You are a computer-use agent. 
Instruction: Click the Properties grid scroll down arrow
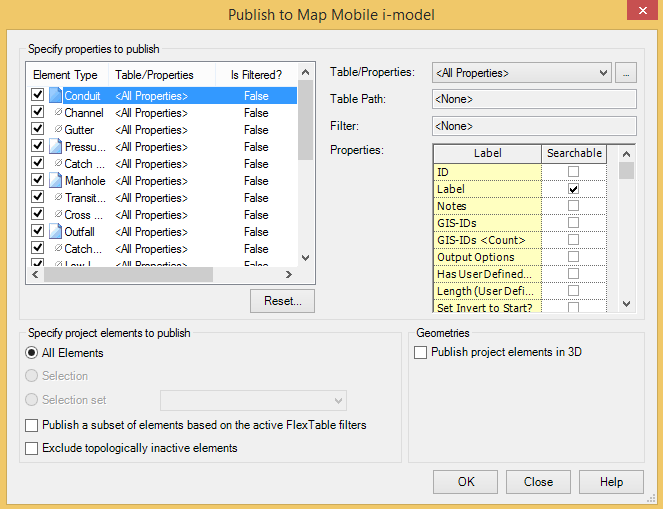[x=627, y=304]
